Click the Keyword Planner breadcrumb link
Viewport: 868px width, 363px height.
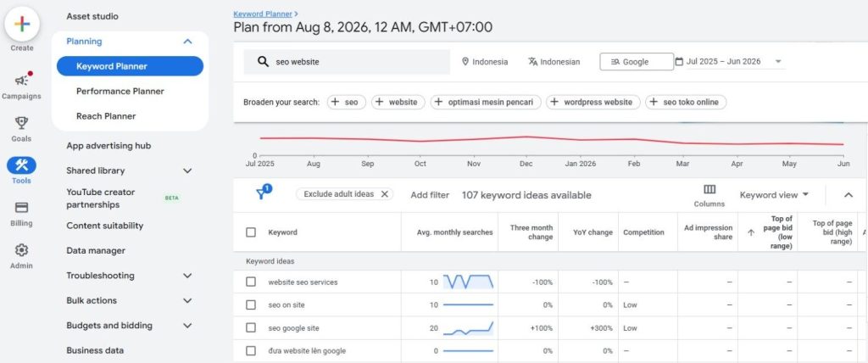click(263, 14)
